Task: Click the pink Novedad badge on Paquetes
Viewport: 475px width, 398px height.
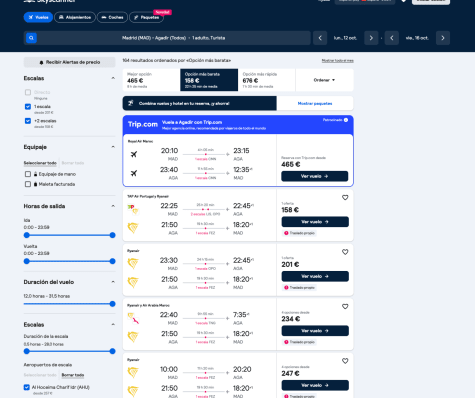Action: (162, 12)
